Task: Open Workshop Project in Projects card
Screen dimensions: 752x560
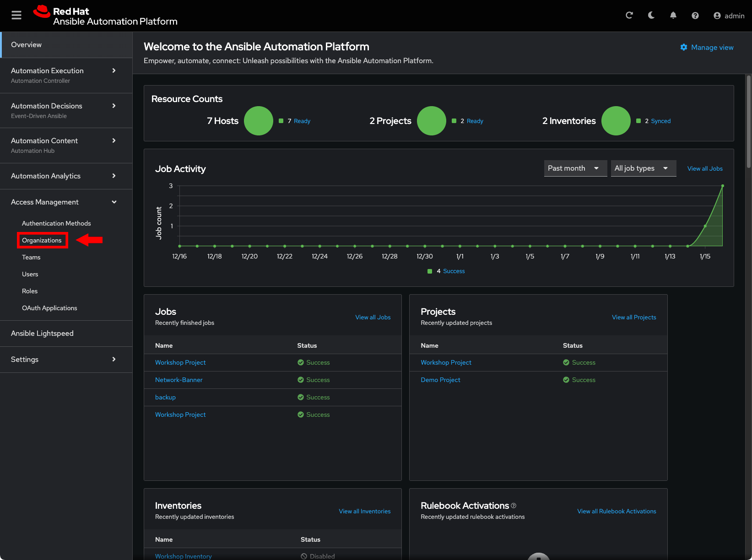Action: click(x=446, y=363)
